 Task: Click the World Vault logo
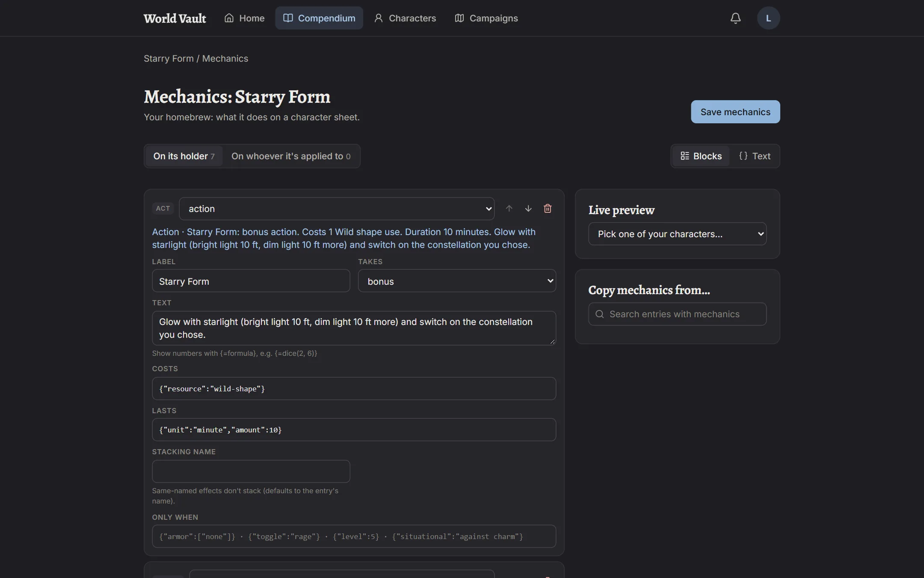[175, 18]
